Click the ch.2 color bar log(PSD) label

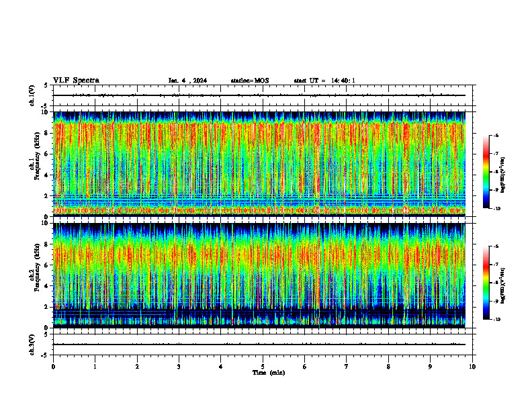502,285
